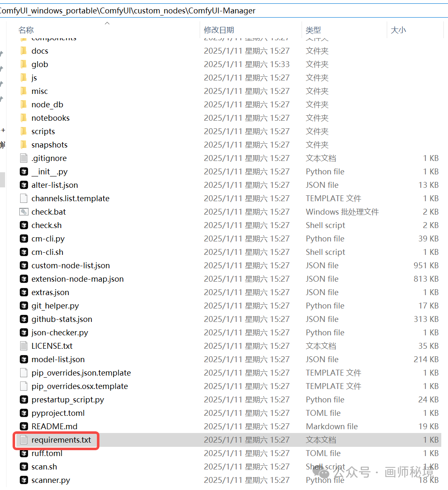Viewport: 448px width, 490px height.
Task: Click Markdown file type of README.md
Action: point(332,427)
